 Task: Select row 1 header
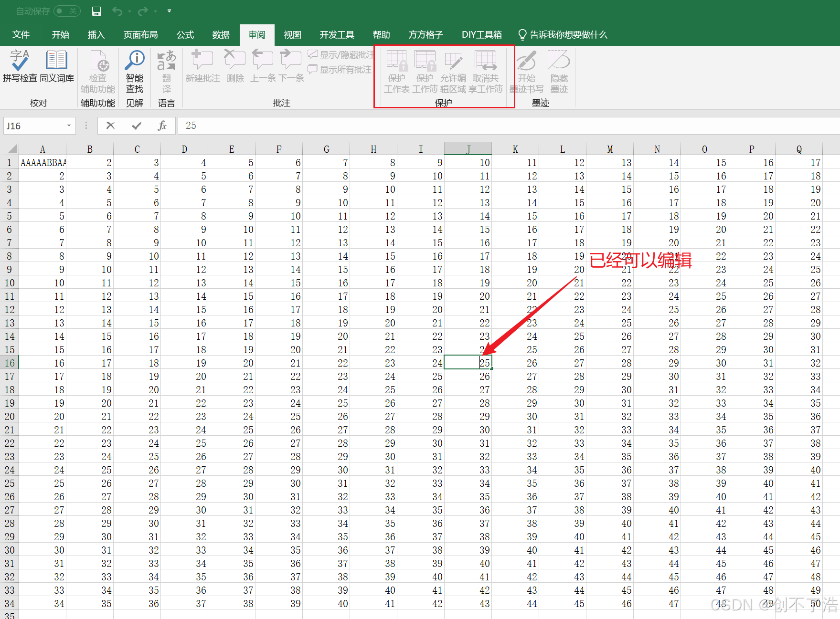pos(10,162)
